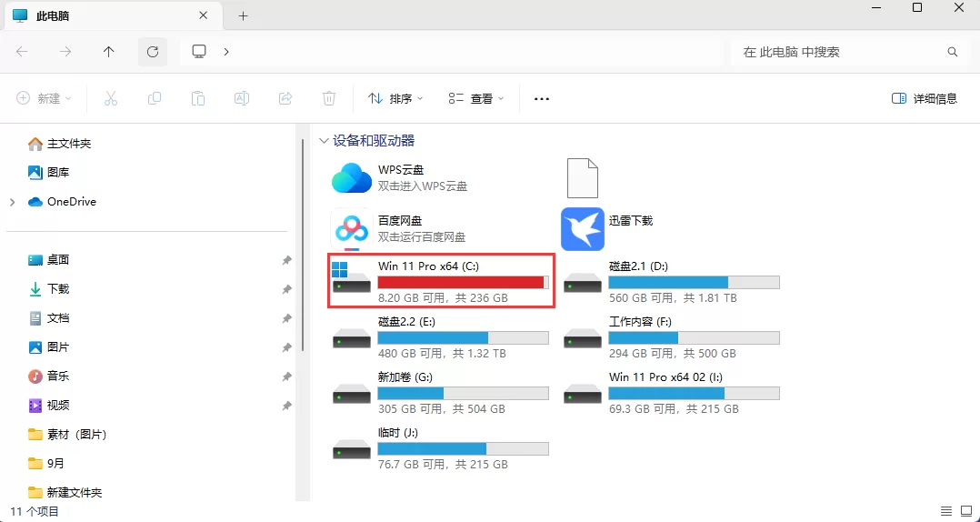Click the red C: drive usage bar
980x522 pixels.
[463, 283]
